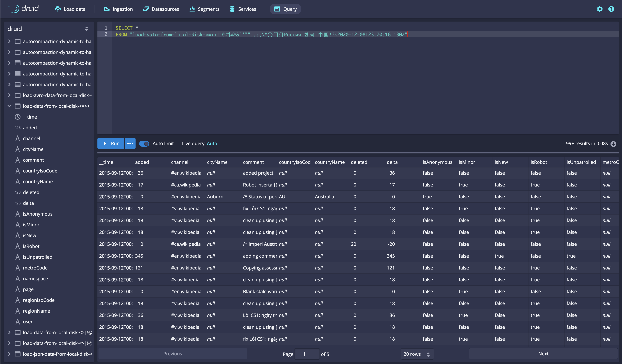The height and width of the screenshot is (364, 622).
Task: Toggle the Auto limit switch
Action: [144, 144]
